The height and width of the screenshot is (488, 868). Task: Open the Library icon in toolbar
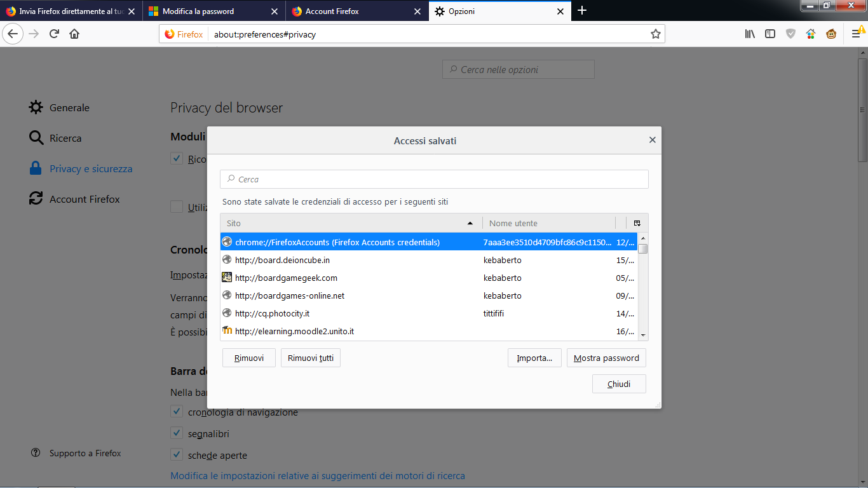(750, 34)
